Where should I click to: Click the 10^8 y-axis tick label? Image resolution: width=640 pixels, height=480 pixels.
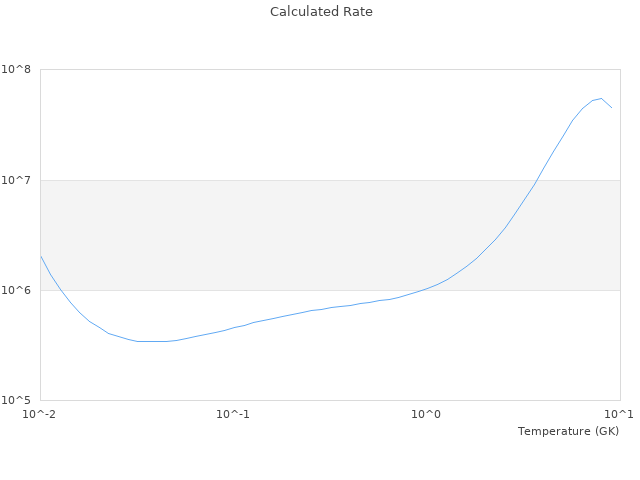(20, 70)
